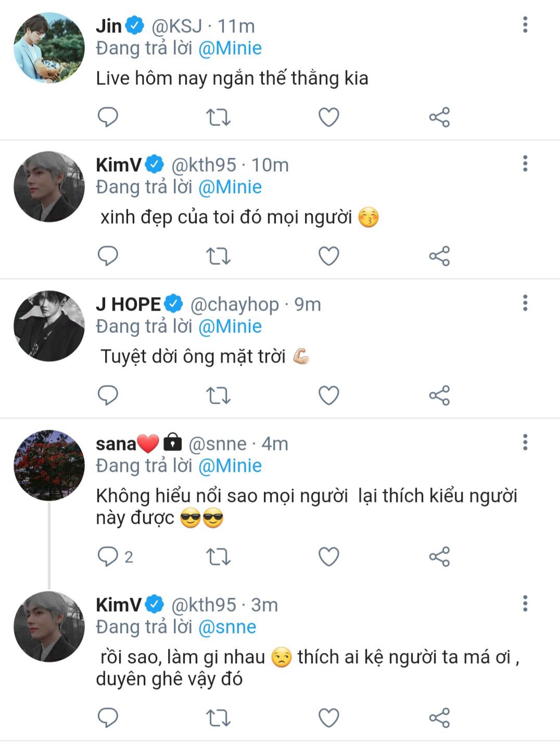View the 2 replies on sana's tweet
560x746 pixels.
pos(115,557)
